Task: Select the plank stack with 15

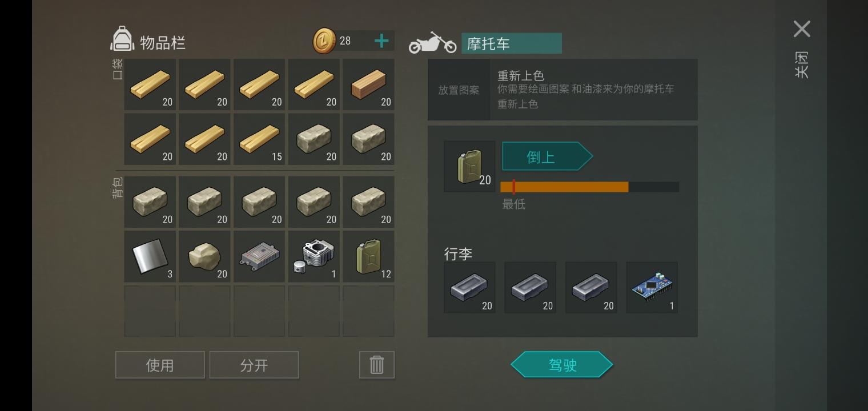Action: click(x=259, y=139)
